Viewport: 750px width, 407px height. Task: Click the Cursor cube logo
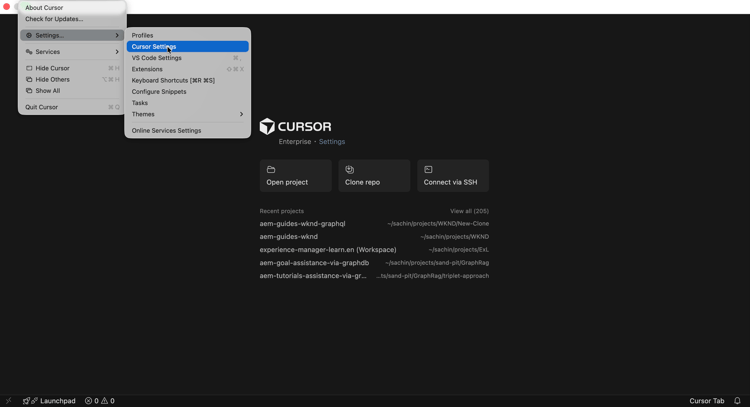(267, 126)
